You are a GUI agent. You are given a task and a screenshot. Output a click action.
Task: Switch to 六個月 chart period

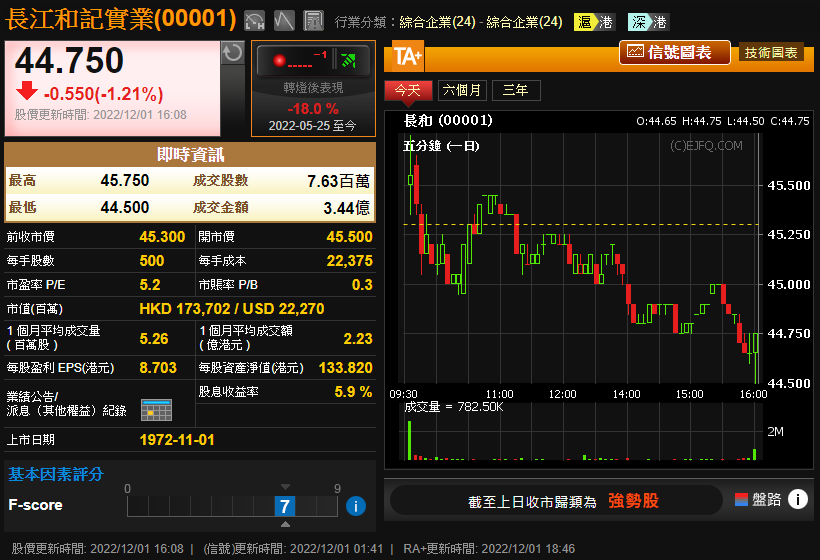462,90
